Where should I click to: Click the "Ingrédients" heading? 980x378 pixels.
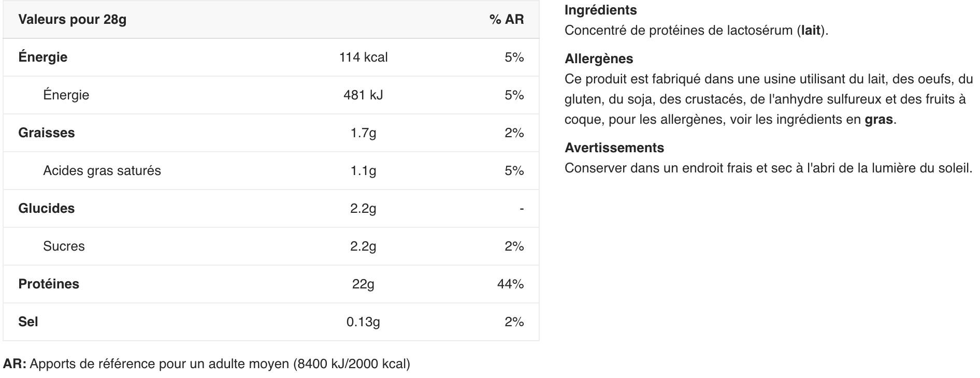pyautogui.click(x=600, y=10)
